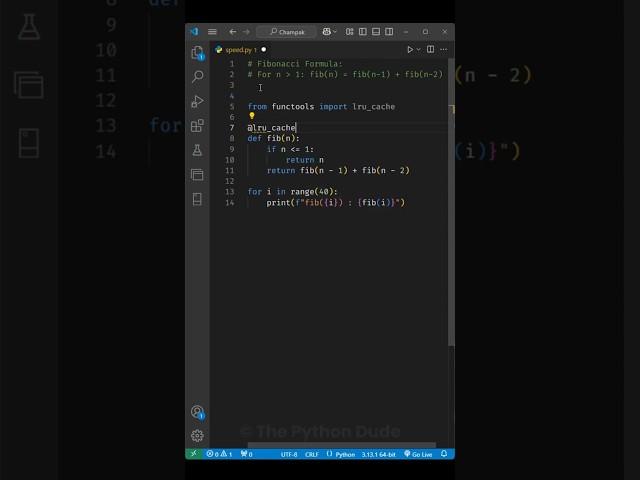Screen dimensions: 640x480
Task: Click line number 8 in gutter
Action: [232, 138]
